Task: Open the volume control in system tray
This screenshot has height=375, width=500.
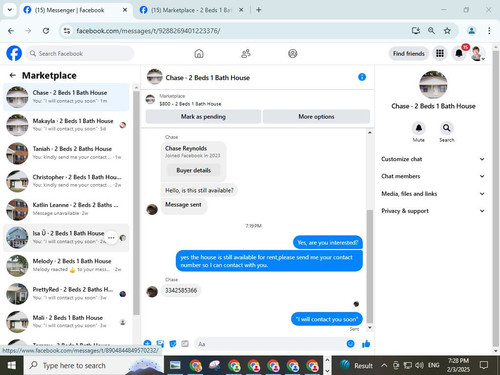Action: (x=420, y=365)
